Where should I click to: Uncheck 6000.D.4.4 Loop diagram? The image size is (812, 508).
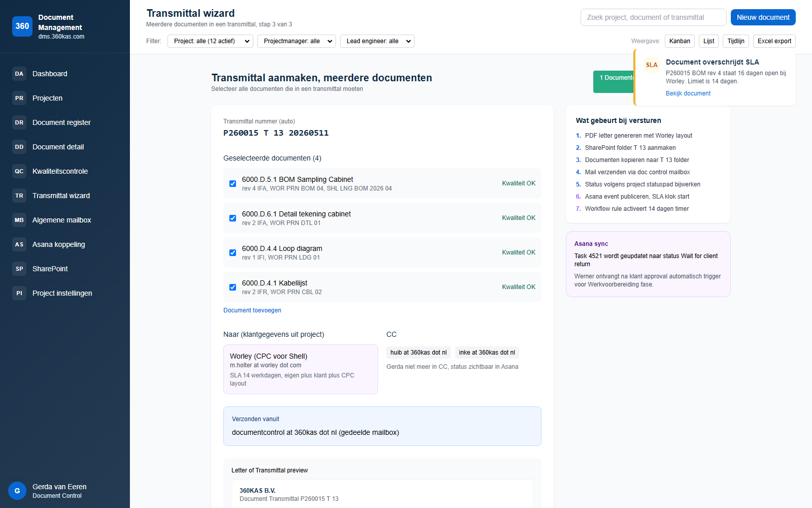(x=232, y=252)
